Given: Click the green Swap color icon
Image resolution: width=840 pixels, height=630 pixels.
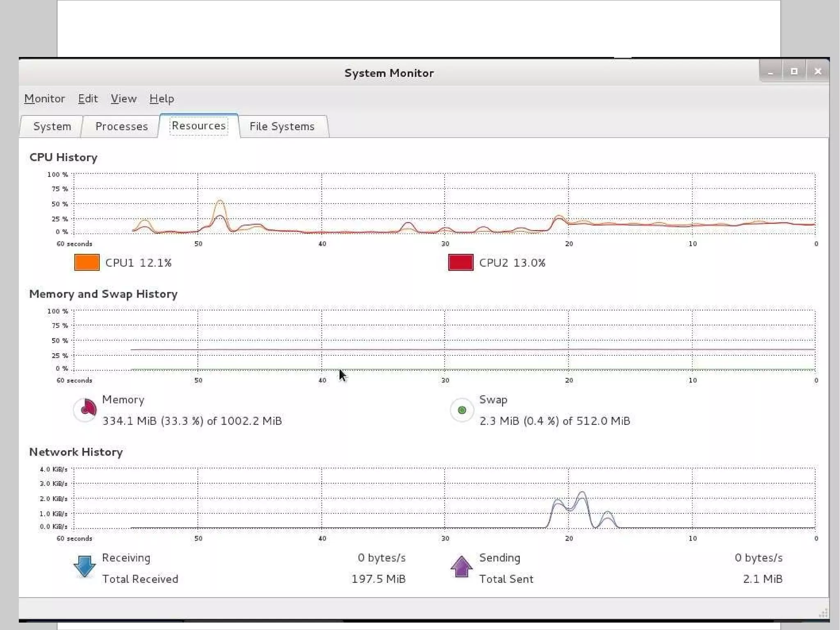Looking at the screenshot, I should [462, 410].
